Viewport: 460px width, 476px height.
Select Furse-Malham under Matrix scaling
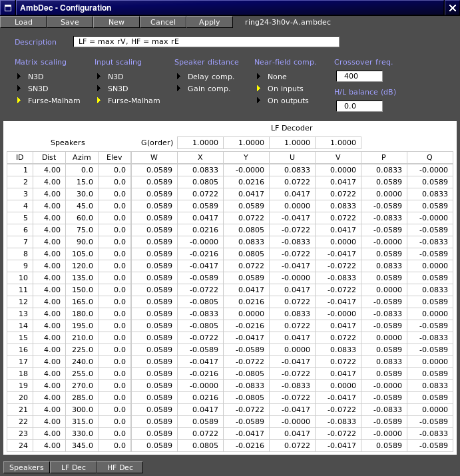tap(49, 101)
